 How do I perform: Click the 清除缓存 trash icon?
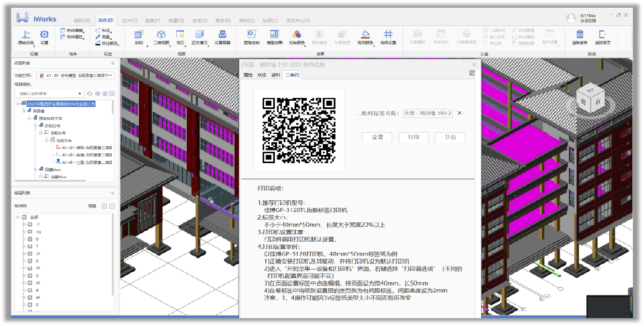coord(579,34)
